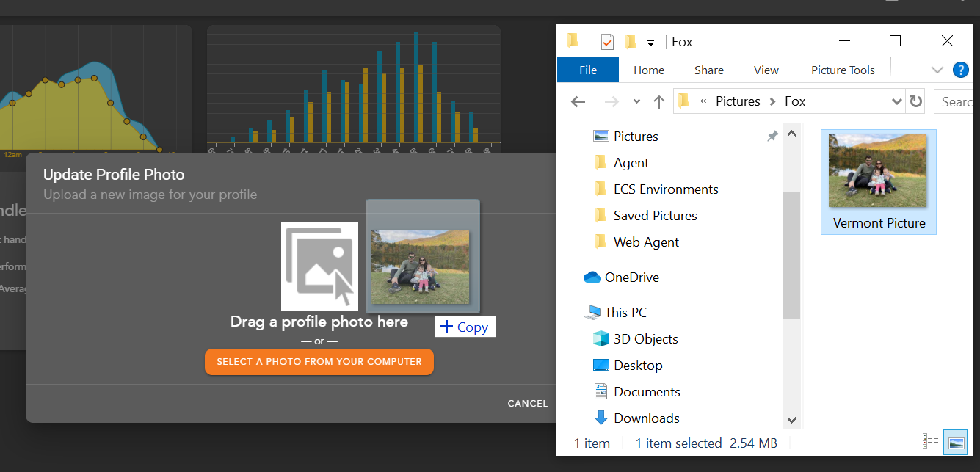980x472 pixels.
Task: Switch to the Picture Tools tab
Action: (843, 70)
